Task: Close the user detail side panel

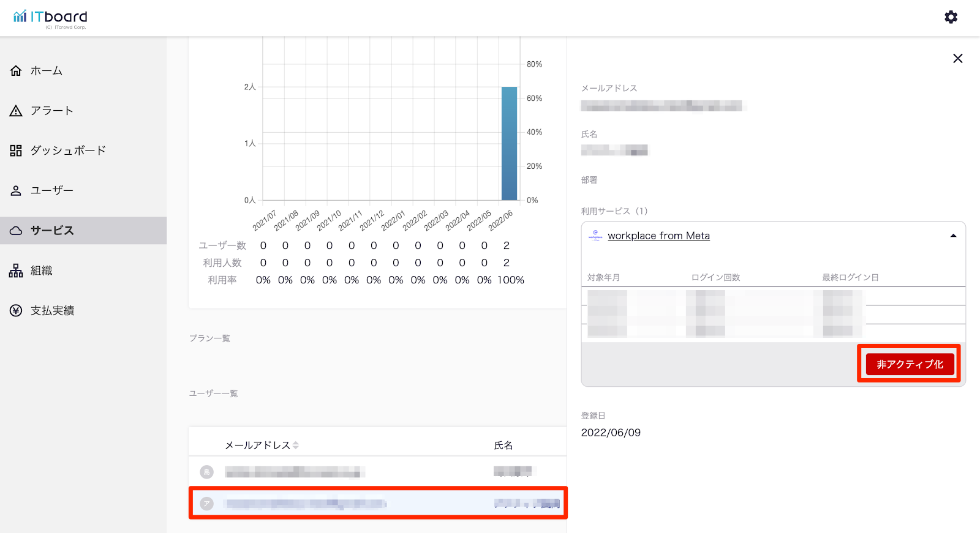Action: coord(958,58)
